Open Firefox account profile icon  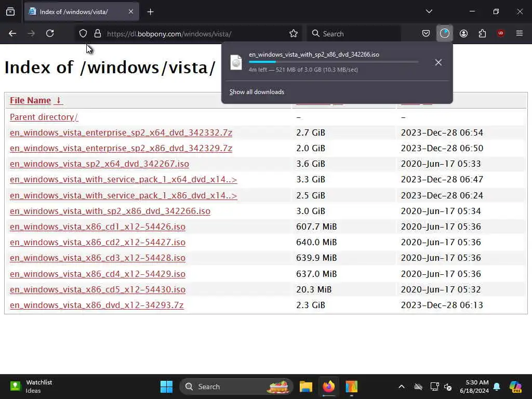[463, 34]
